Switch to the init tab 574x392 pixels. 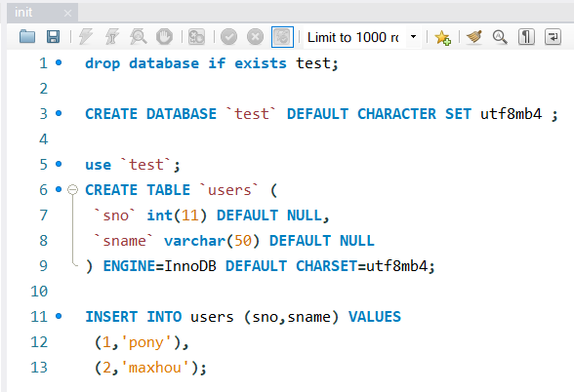tap(23, 13)
